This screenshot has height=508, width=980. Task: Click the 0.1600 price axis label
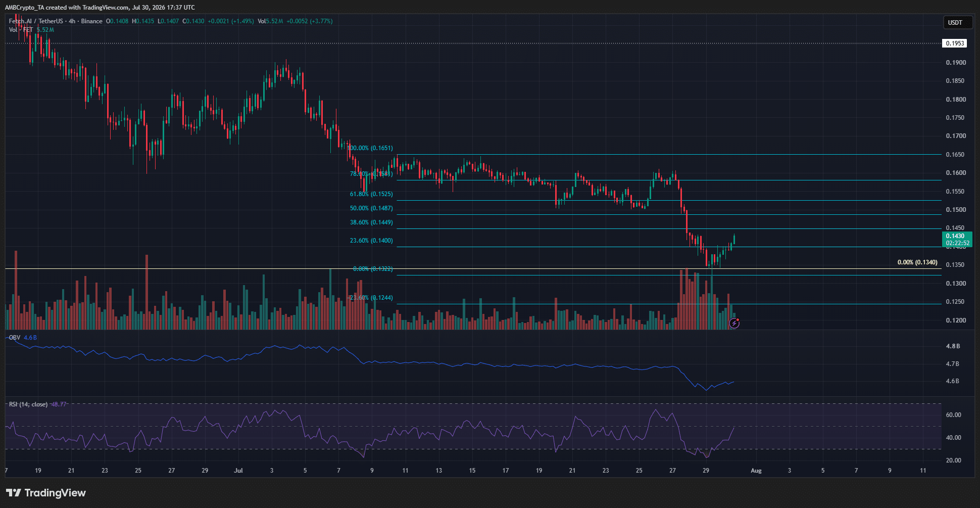click(x=956, y=173)
